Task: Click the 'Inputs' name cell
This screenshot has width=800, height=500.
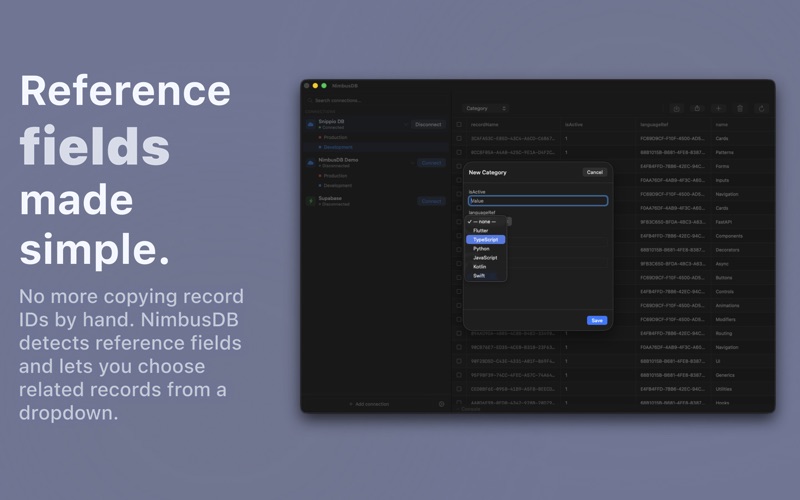Action: 722,180
